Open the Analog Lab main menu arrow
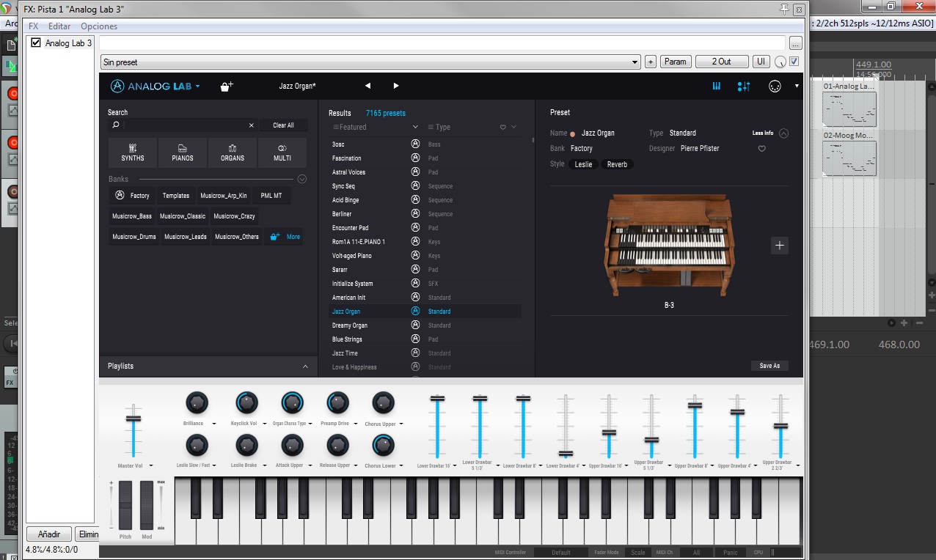Screen dimensions: 936x560 coord(198,86)
